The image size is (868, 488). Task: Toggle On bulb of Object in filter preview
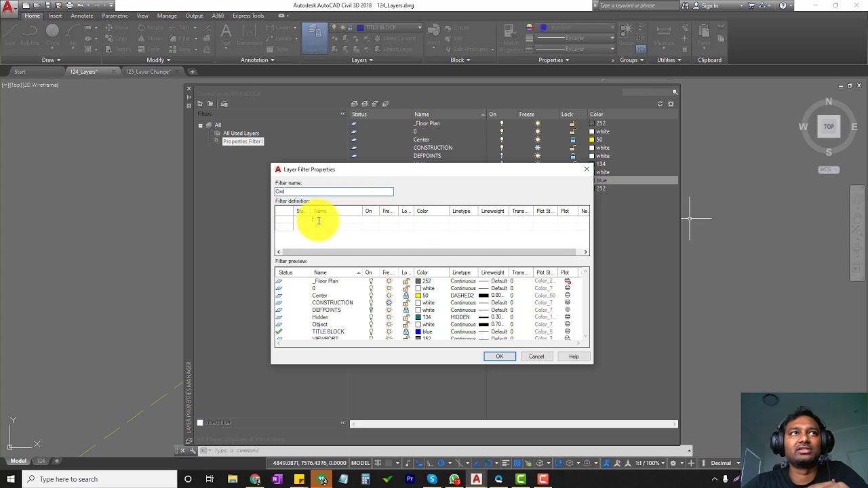(371, 325)
